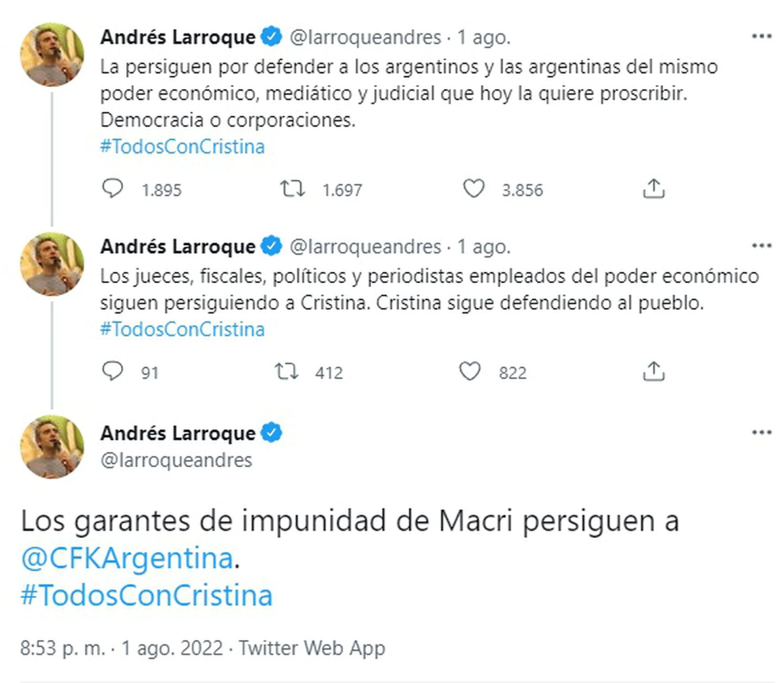
Task: Toggle retweet on the first tweet
Action: click(293, 189)
